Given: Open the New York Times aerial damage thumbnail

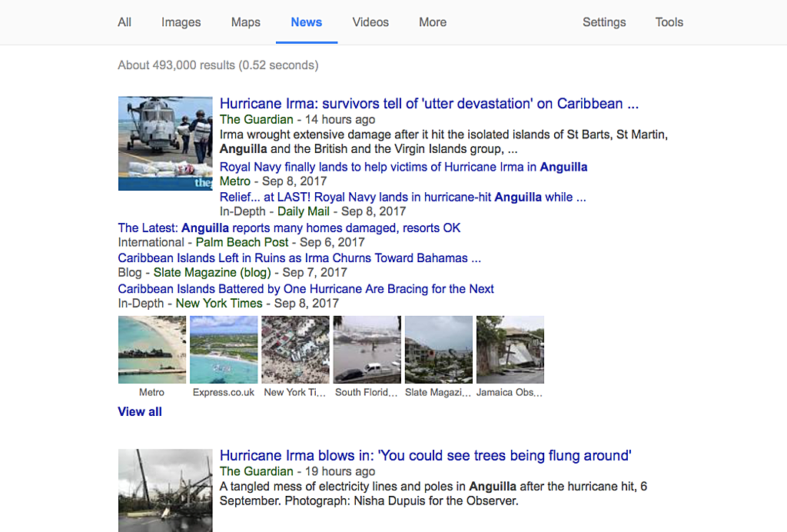Looking at the screenshot, I should [x=296, y=350].
